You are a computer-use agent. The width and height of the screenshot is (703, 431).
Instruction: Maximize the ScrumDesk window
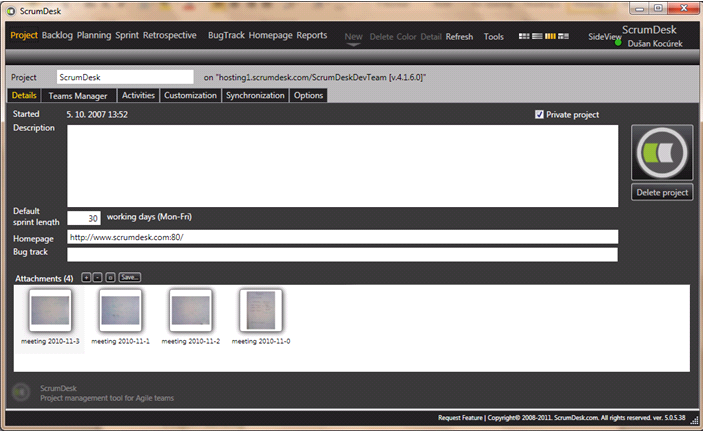point(658,8)
